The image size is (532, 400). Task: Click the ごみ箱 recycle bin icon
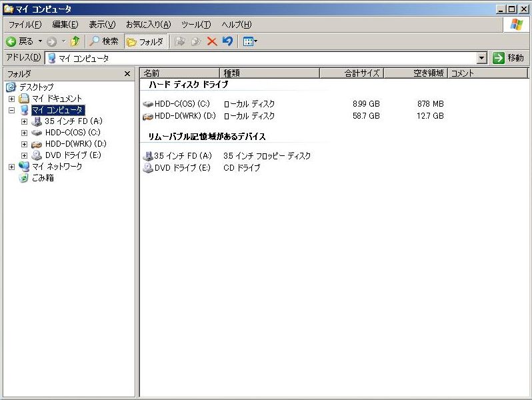pyautogui.click(x=23, y=178)
